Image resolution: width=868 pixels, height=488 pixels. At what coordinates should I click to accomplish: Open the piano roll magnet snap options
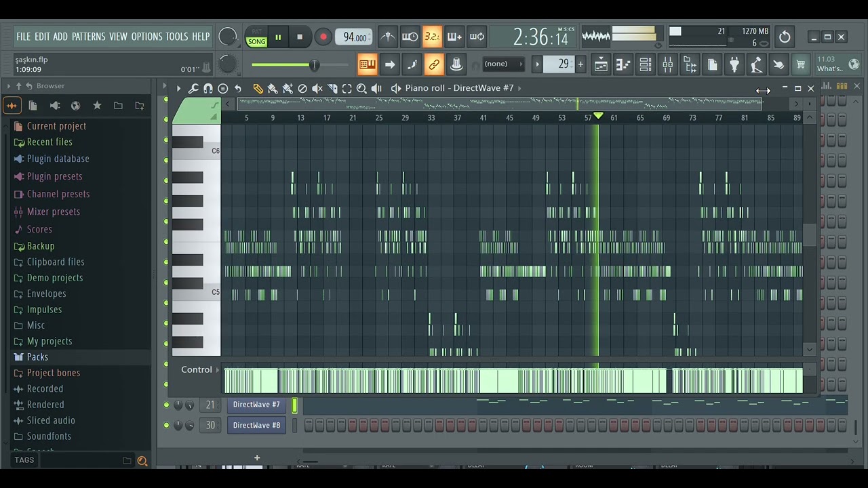pyautogui.click(x=208, y=88)
